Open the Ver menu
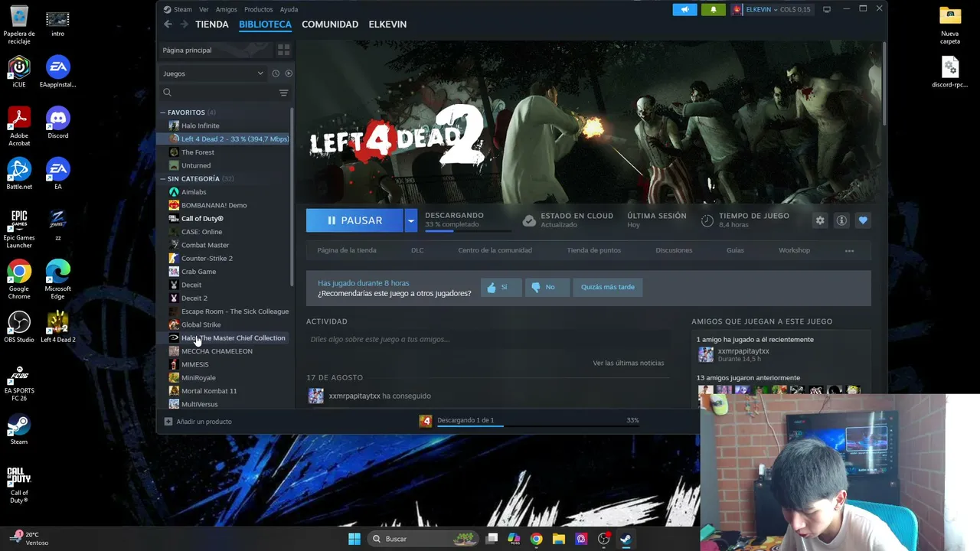Image resolution: width=980 pixels, height=551 pixels. pyautogui.click(x=204, y=9)
